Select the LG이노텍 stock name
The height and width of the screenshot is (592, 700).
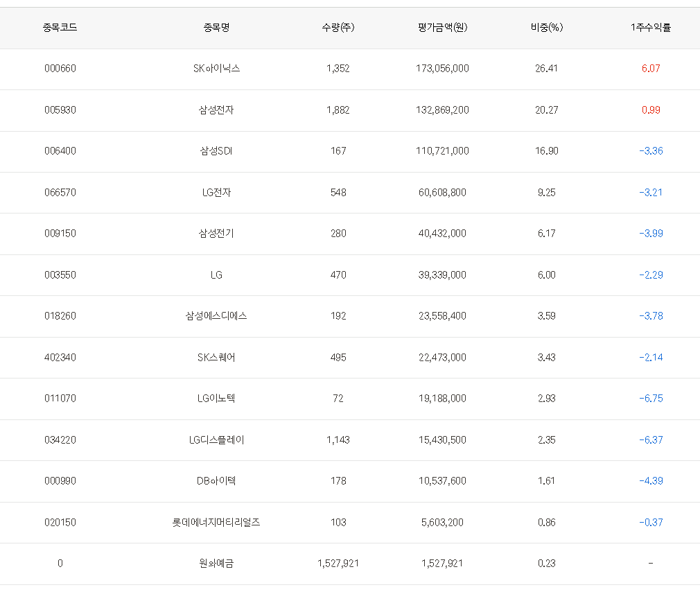point(216,398)
